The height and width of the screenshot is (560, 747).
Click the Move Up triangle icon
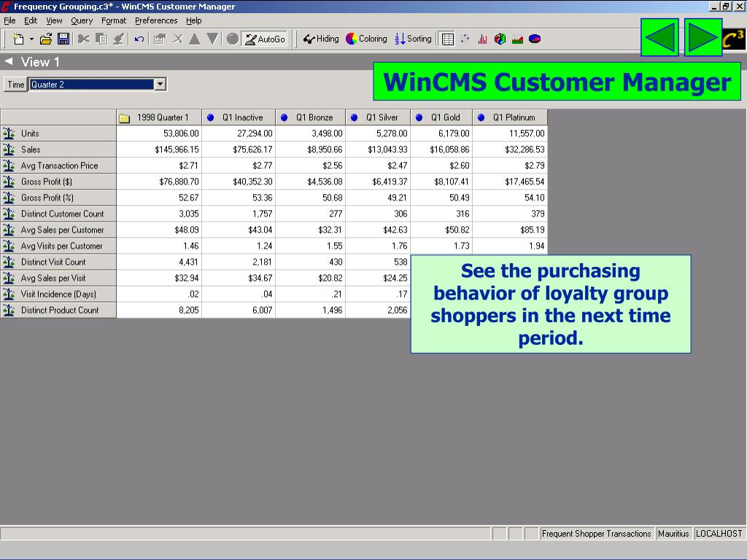[194, 39]
